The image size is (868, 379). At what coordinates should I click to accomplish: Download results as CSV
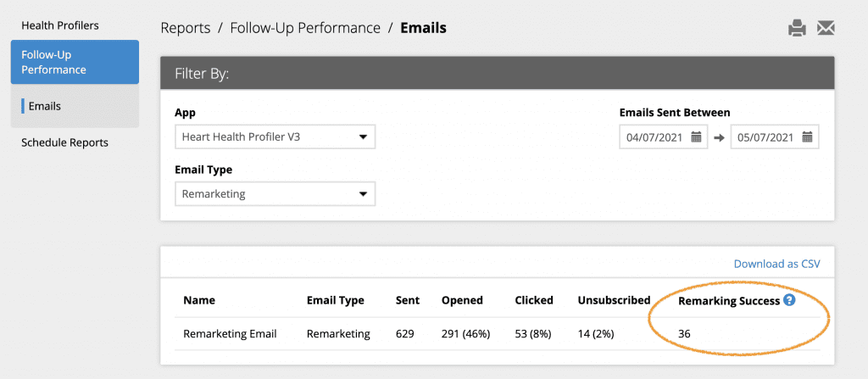[776, 264]
